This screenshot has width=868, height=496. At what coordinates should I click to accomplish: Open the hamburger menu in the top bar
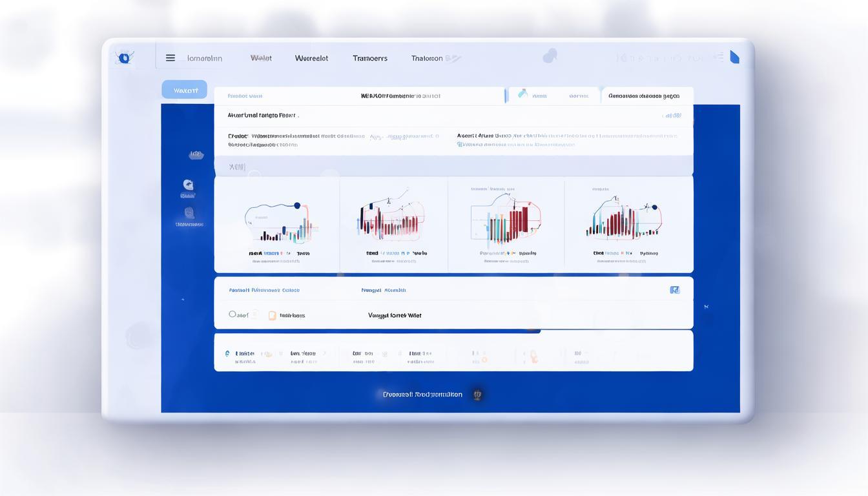(170, 58)
